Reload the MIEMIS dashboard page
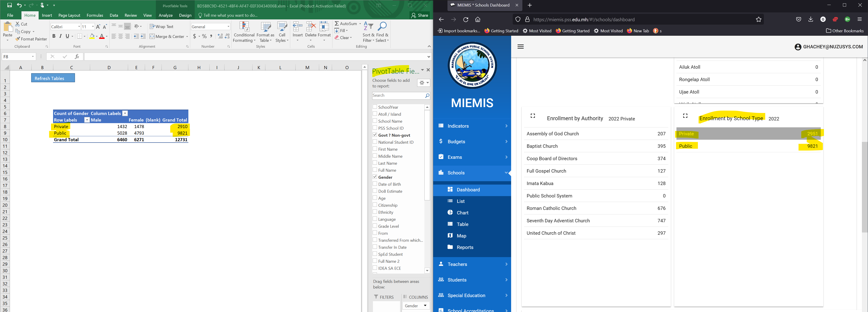 pos(466,19)
